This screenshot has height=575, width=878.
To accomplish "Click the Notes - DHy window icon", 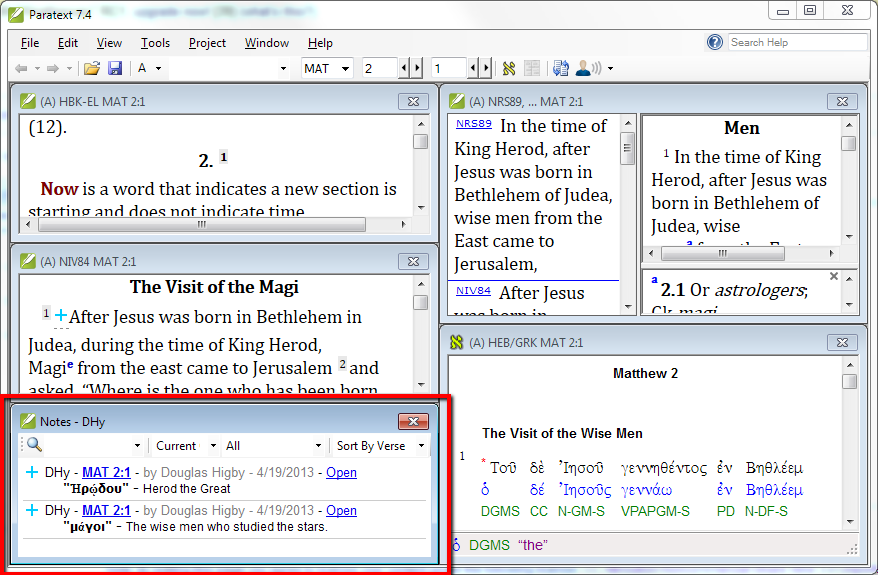I will click(x=27, y=421).
